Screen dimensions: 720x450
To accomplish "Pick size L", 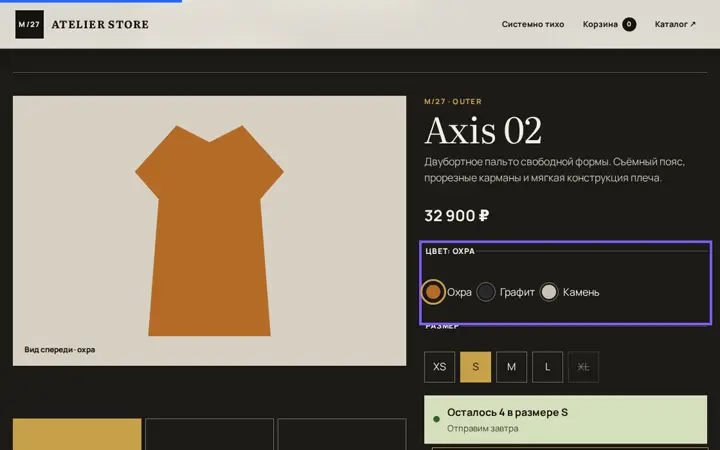I will tap(547, 367).
